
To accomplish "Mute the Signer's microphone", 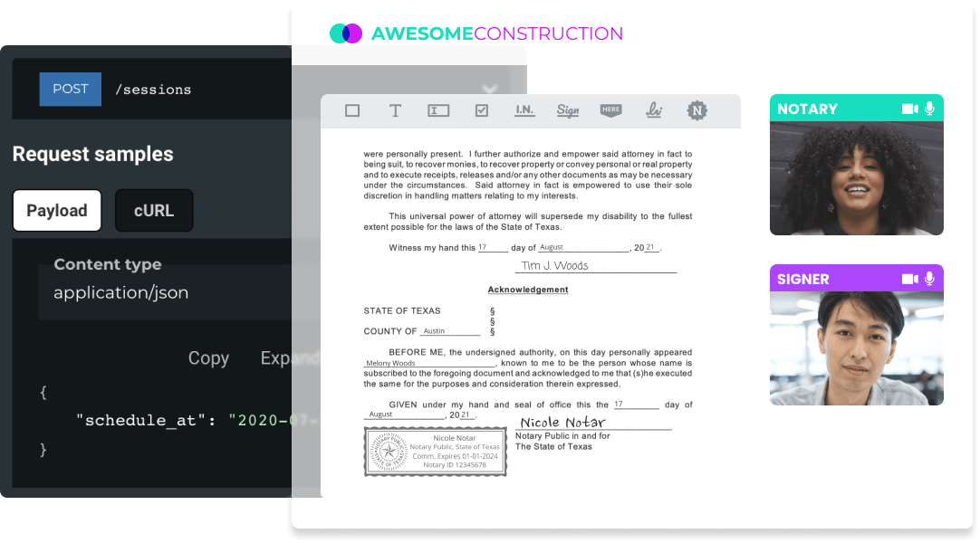I will click(930, 279).
